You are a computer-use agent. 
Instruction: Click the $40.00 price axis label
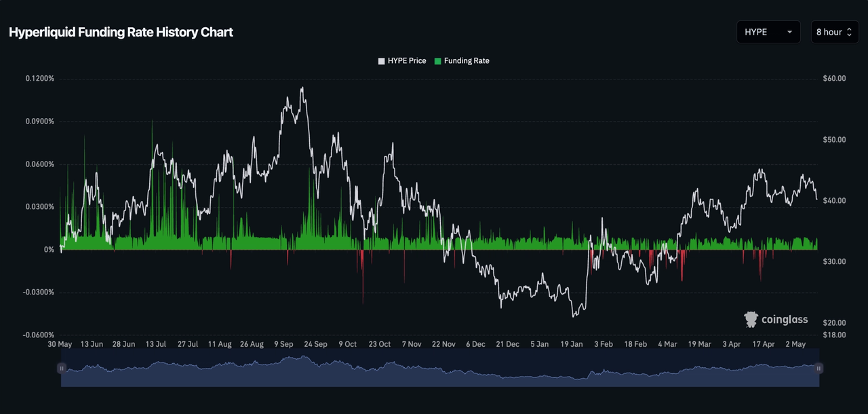[x=833, y=201]
